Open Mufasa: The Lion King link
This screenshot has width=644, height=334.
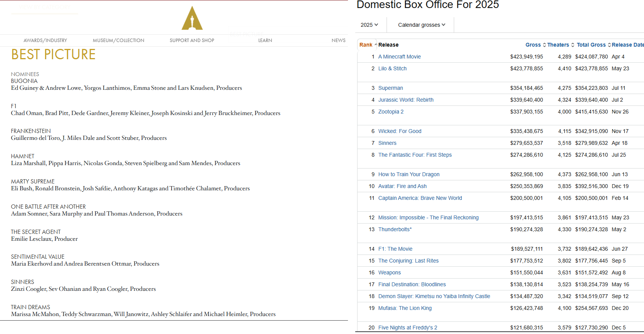(x=405, y=308)
